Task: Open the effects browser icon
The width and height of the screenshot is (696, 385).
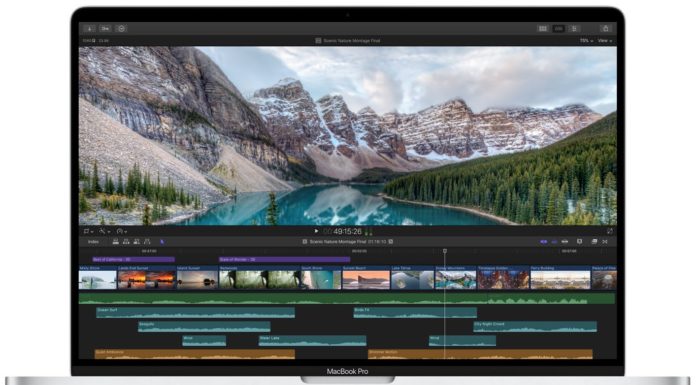Action: click(594, 242)
